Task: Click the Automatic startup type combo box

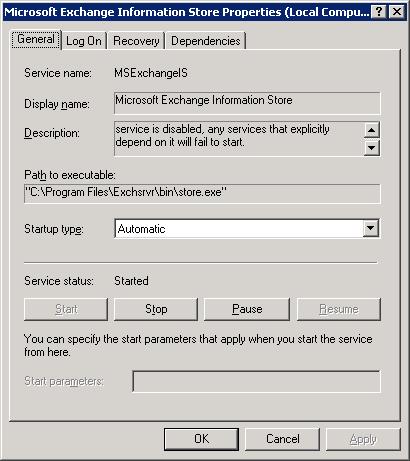Action: pos(247,229)
